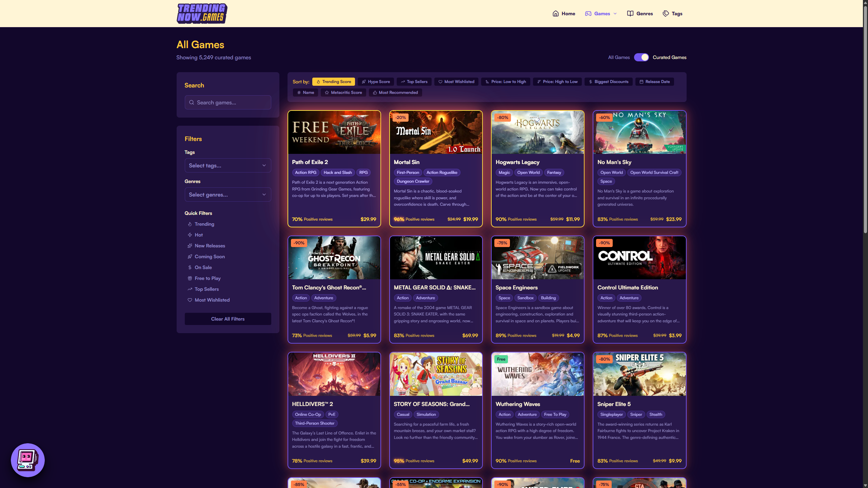Sort by Biggest Discounts

(608, 82)
